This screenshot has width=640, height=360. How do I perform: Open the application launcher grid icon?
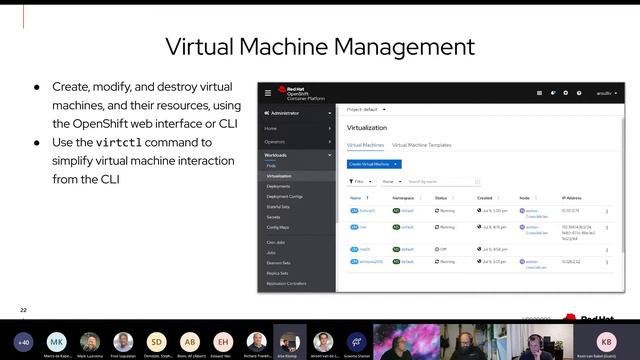tap(539, 93)
